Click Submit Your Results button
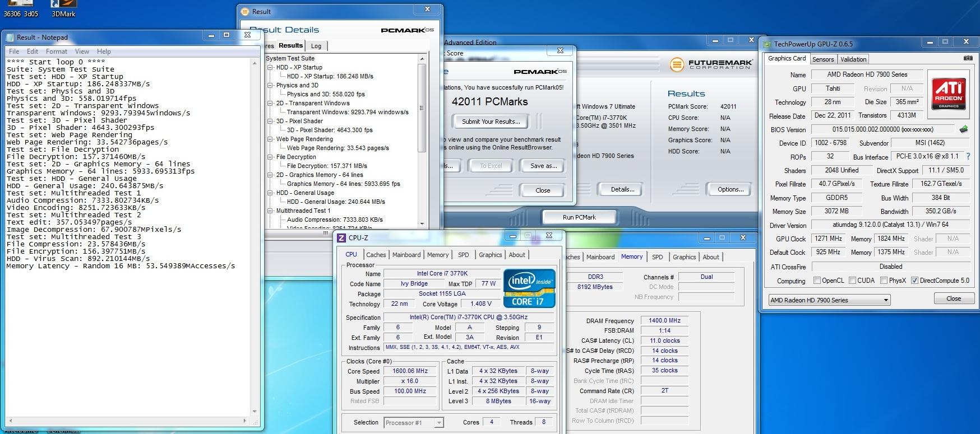Screen dimensions: 980x434 (491, 122)
